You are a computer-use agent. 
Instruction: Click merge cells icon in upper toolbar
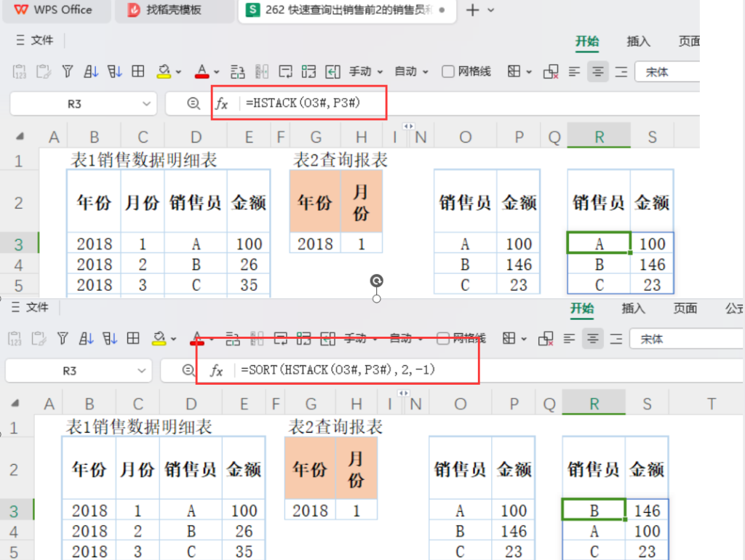(x=308, y=72)
